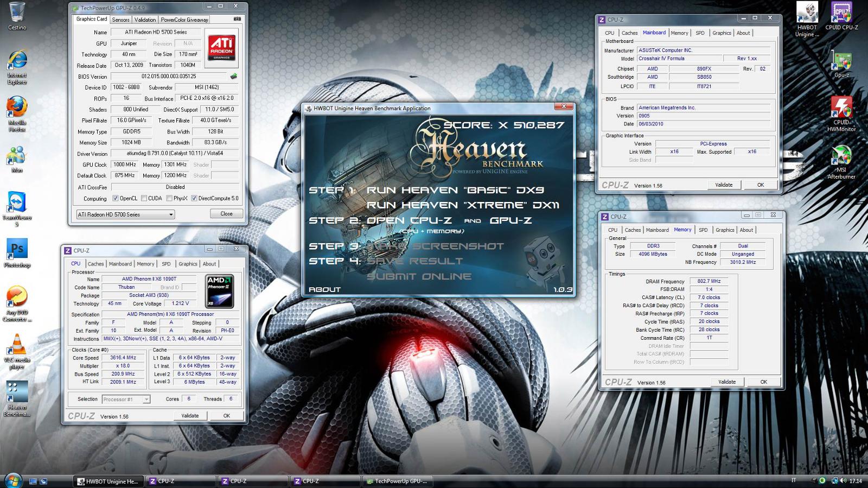Viewport: 868px width, 488px height.
Task: Switch to HWBOT Unigine taskbar button
Action: [108, 481]
